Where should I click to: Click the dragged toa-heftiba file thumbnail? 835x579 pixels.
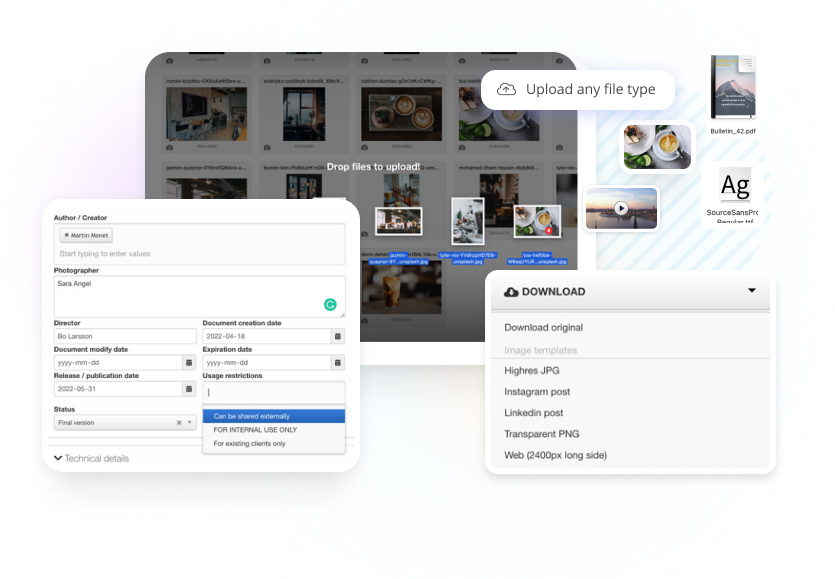[x=537, y=221]
